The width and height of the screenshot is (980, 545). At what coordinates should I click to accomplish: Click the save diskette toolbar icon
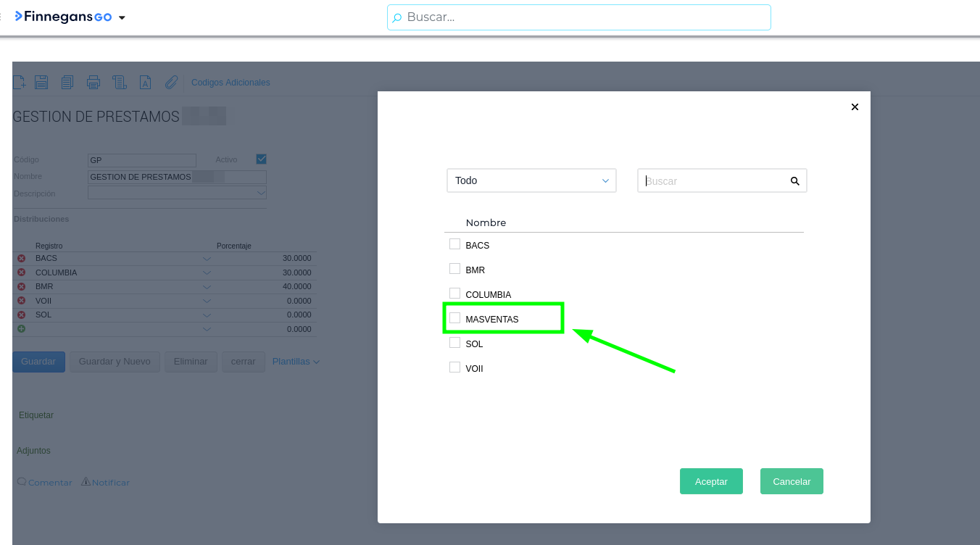[x=41, y=82]
